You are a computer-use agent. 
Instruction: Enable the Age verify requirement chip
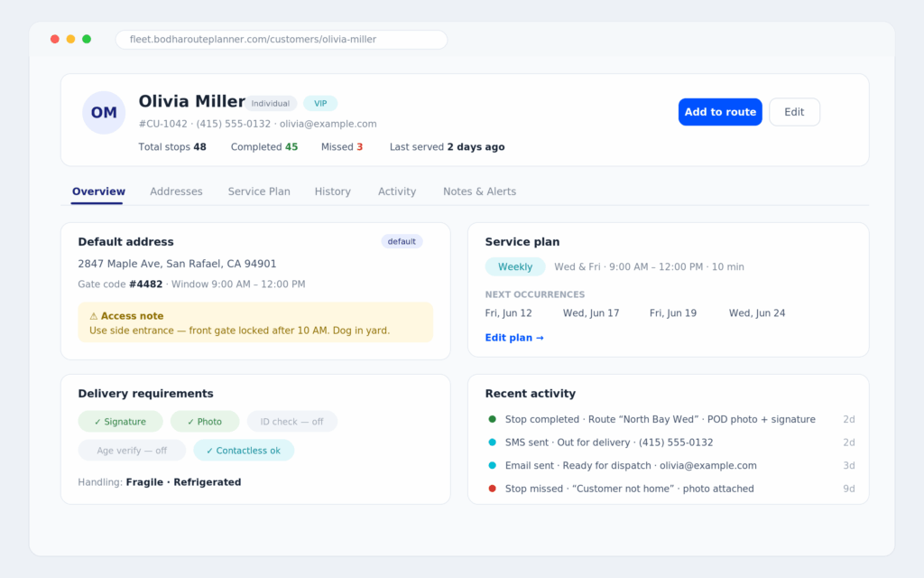132,451
